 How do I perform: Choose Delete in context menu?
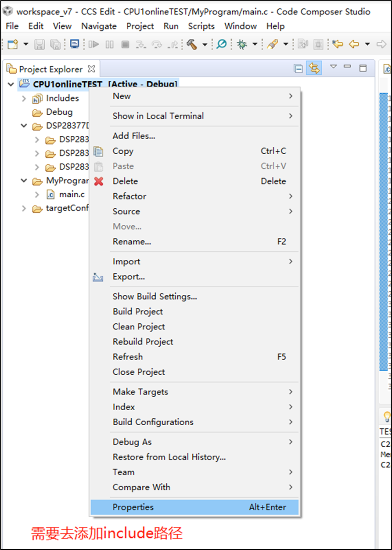click(x=195, y=181)
